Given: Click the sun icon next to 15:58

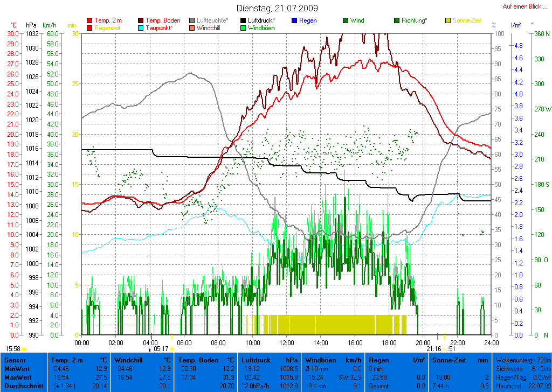Looking at the screenshot, I should pyautogui.click(x=23, y=349).
